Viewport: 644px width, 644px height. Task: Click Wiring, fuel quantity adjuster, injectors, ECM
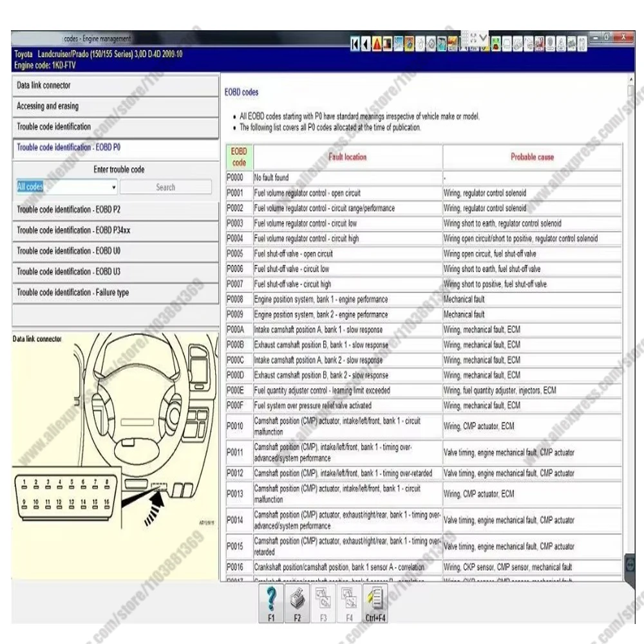(533, 391)
